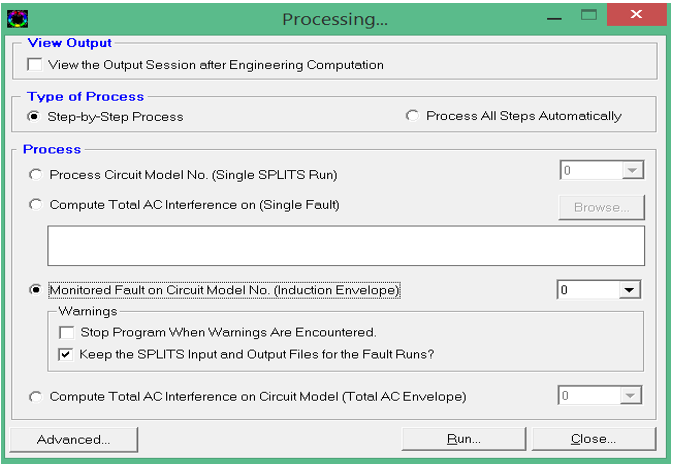This screenshot has height=467, width=673.
Task: Check Stop Program When Warnings Are Encountered
Action: [67, 333]
